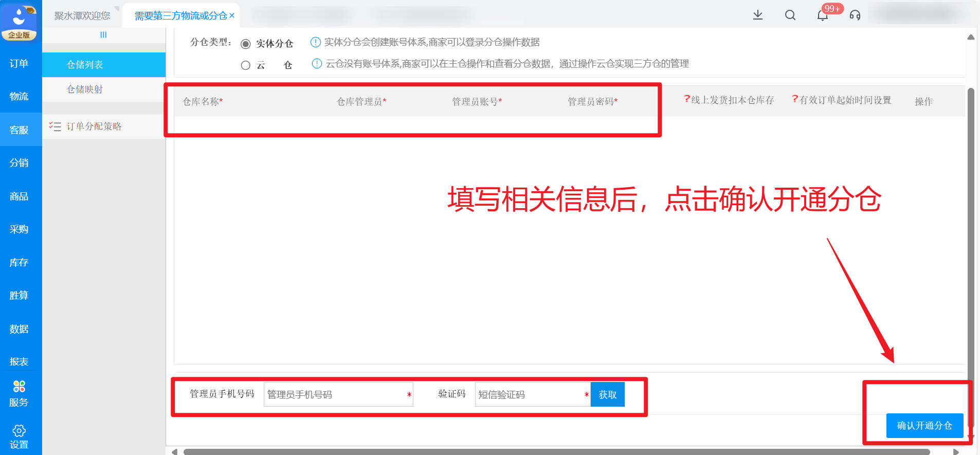980x455 pixels.
Task: Open the 商品 menu
Action: click(19, 196)
